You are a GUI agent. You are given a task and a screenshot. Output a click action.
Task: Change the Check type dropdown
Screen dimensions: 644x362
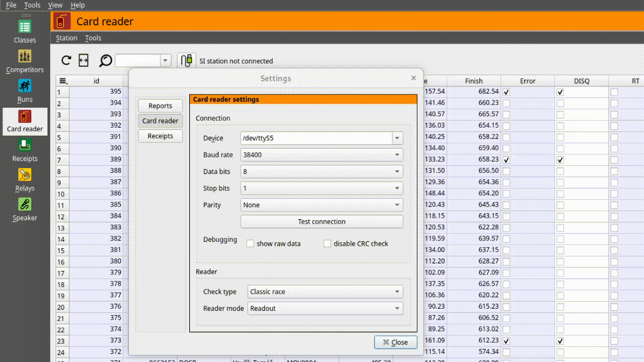[326, 292]
